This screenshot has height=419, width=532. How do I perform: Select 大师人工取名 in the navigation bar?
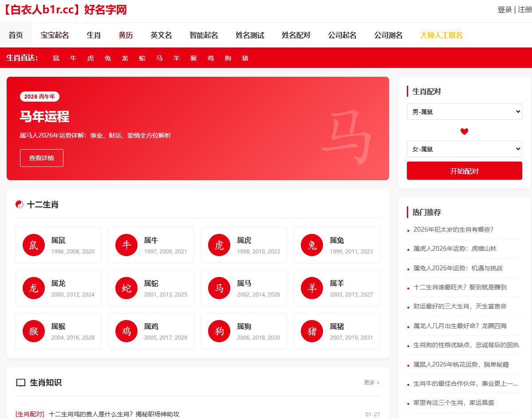(x=441, y=36)
